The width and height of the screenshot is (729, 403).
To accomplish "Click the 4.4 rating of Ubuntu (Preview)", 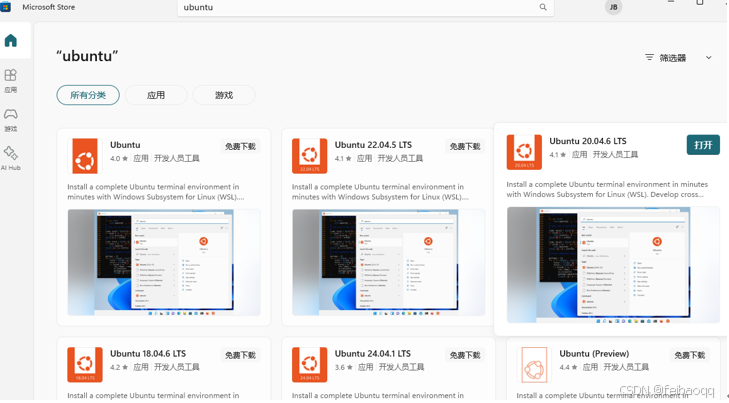I will [x=568, y=367].
